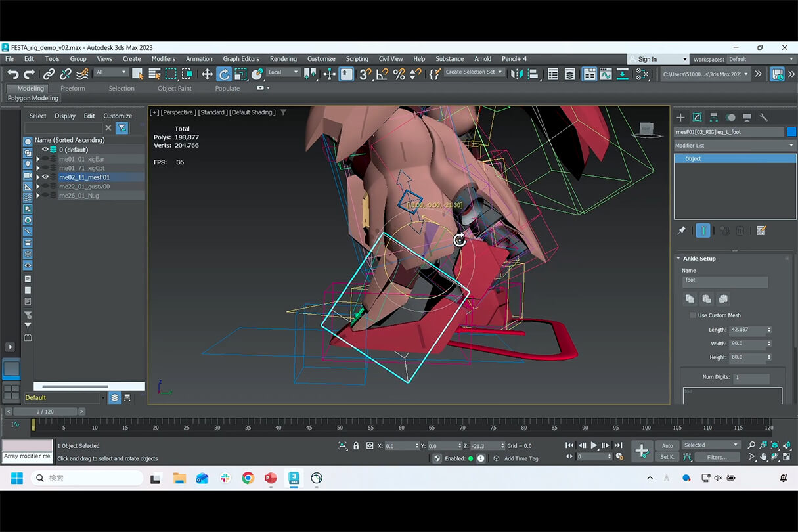
Task: Toggle Window/Crossing selection icon
Action: [187, 74]
